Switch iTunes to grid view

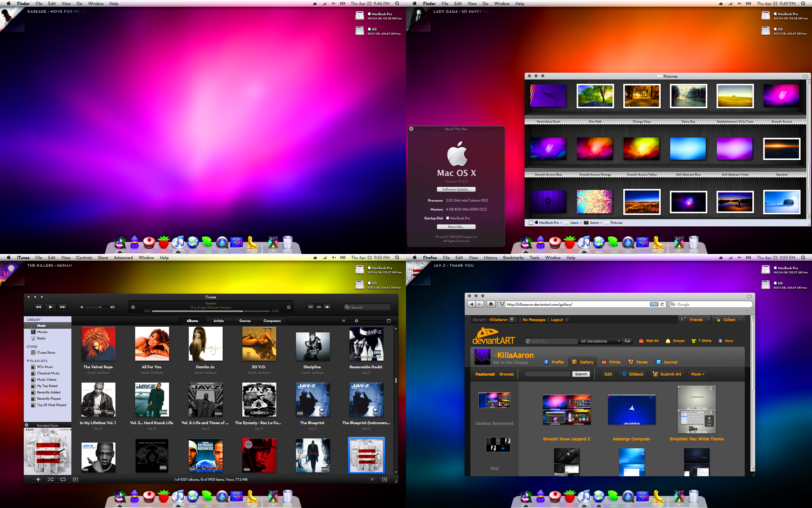(x=319, y=307)
